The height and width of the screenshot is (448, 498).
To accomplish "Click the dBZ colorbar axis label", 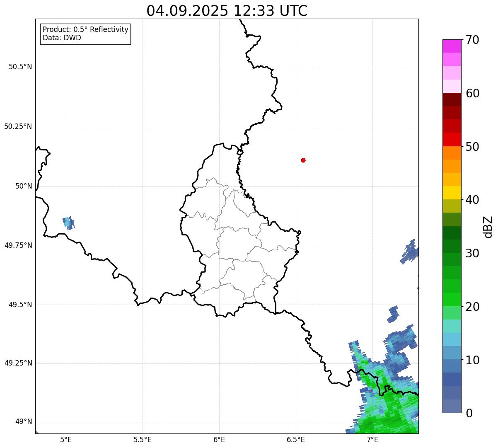I will (x=488, y=227).
